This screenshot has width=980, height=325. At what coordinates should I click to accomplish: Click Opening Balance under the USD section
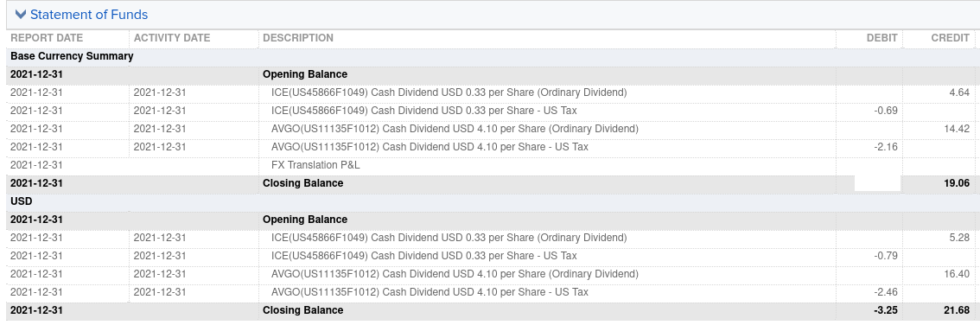[x=305, y=220]
